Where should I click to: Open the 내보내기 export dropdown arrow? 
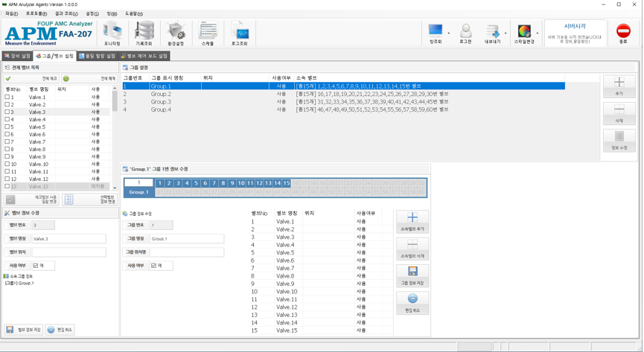point(506,33)
